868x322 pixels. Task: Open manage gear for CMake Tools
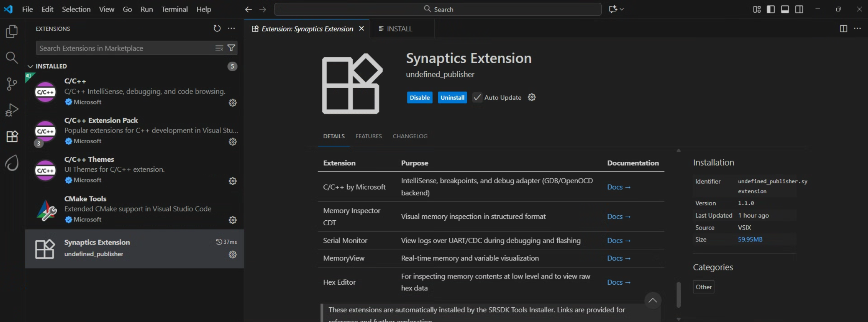[x=232, y=220]
